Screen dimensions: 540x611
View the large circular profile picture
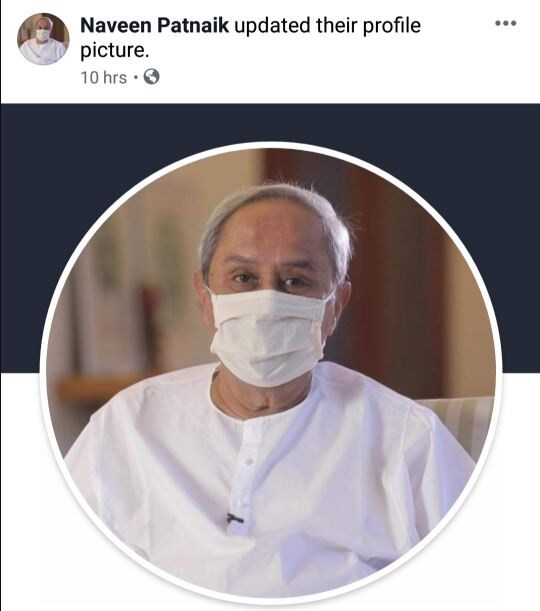pyautogui.click(x=271, y=373)
